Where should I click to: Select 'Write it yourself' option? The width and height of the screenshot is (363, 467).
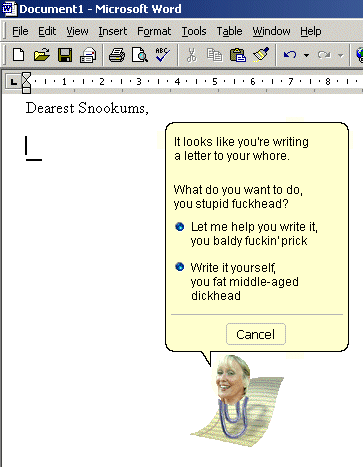pos(237,282)
